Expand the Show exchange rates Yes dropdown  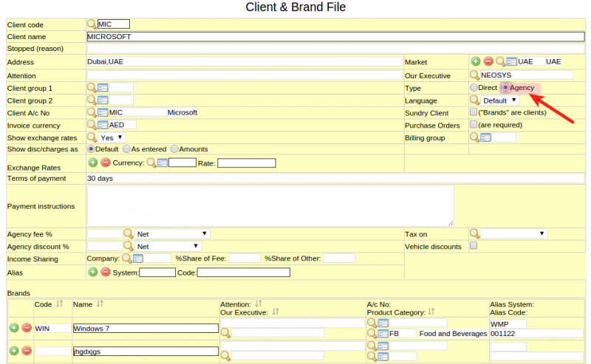[112, 138]
